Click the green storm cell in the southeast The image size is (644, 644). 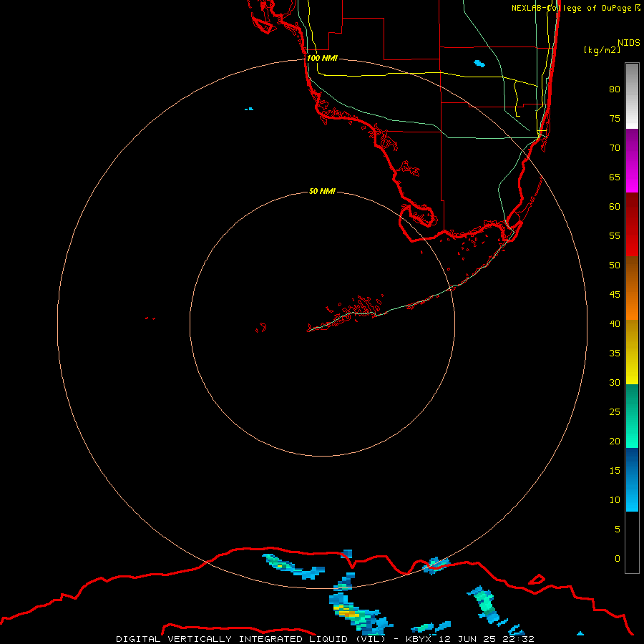(487, 604)
